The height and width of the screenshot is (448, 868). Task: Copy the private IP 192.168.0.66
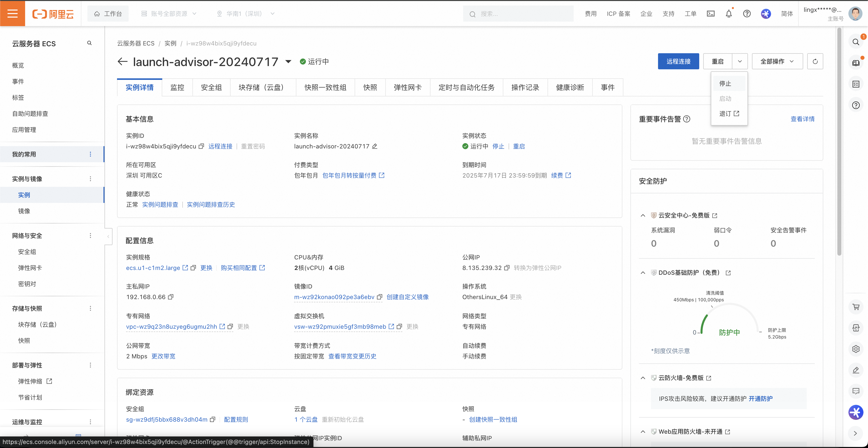click(x=171, y=297)
